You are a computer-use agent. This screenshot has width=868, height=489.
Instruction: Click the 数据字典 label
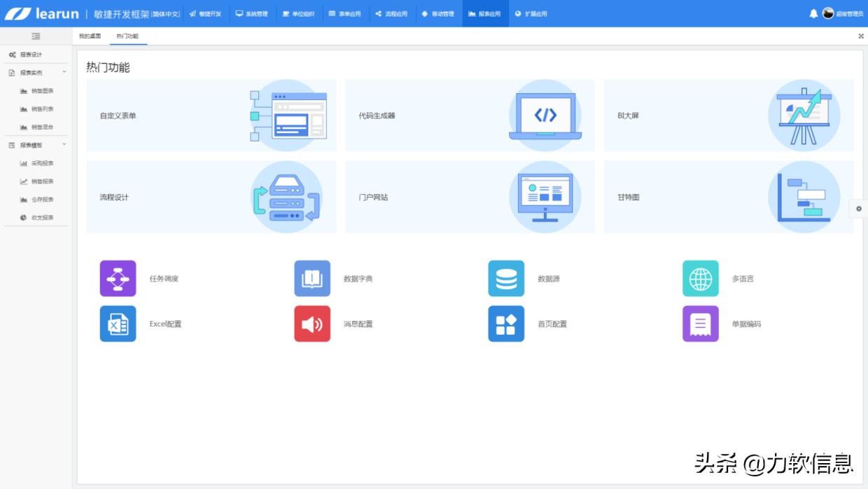pyautogui.click(x=358, y=279)
